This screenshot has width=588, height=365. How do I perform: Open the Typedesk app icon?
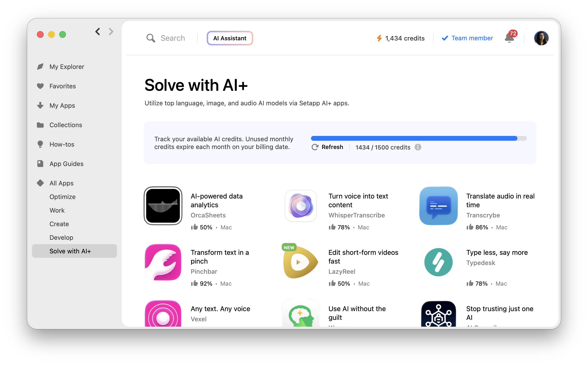point(439,262)
